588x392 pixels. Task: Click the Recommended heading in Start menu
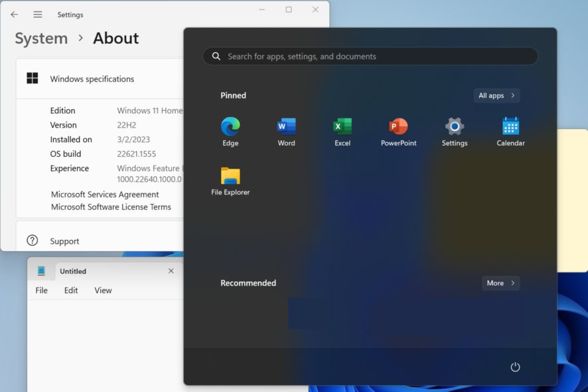pyautogui.click(x=248, y=283)
